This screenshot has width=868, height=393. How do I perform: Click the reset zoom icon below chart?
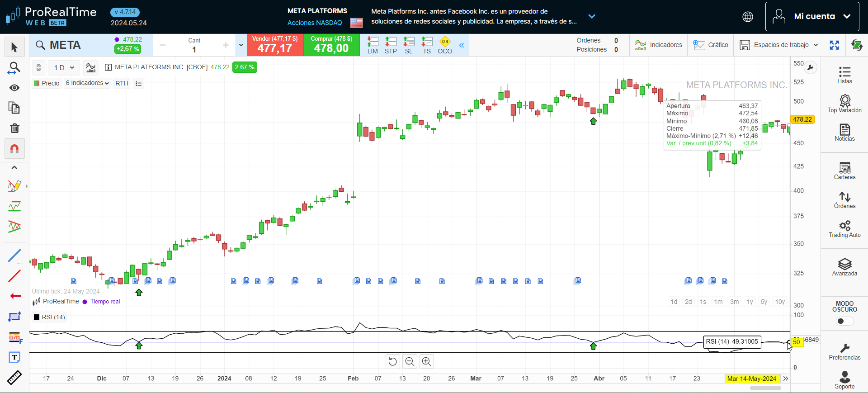pyautogui.click(x=392, y=361)
